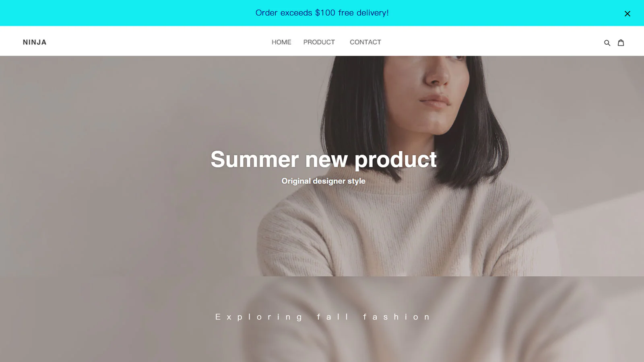Navigate to the CONTACT page
Image resolution: width=644 pixels, height=362 pixels.
pyautogui.click(x=365, y=42)
